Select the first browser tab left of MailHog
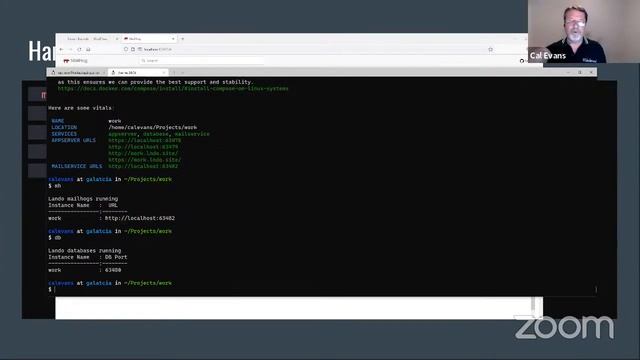Viewport: 640px width, 360px height. (90, 39)
